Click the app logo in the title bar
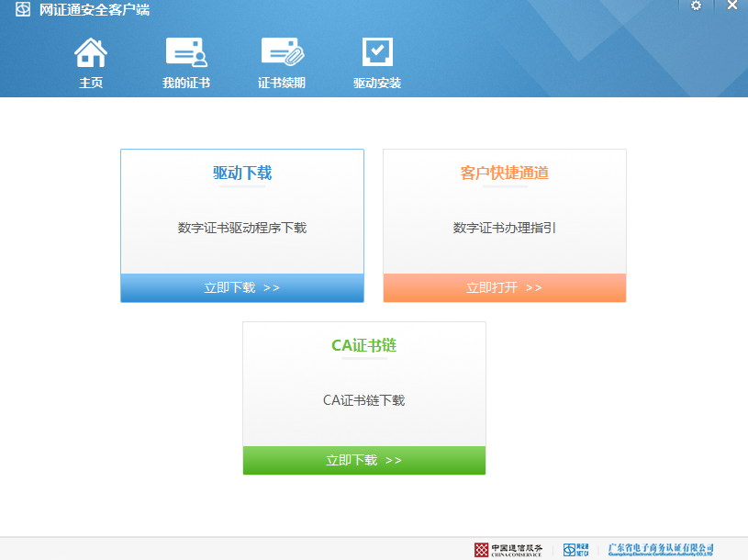Image resolution: width=748 pixels, height=560 pixels. click(x=23, y=10)
